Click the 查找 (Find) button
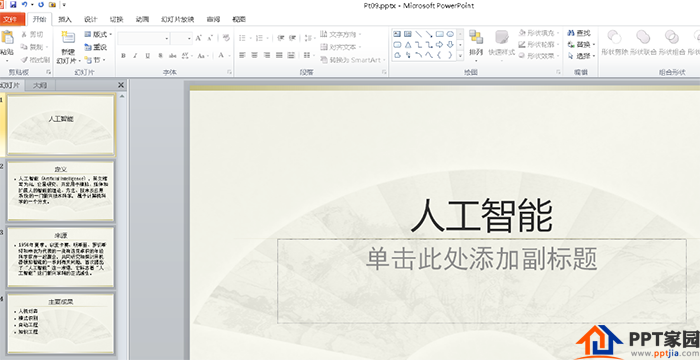The image size is (700, 360). pos(579,33)
